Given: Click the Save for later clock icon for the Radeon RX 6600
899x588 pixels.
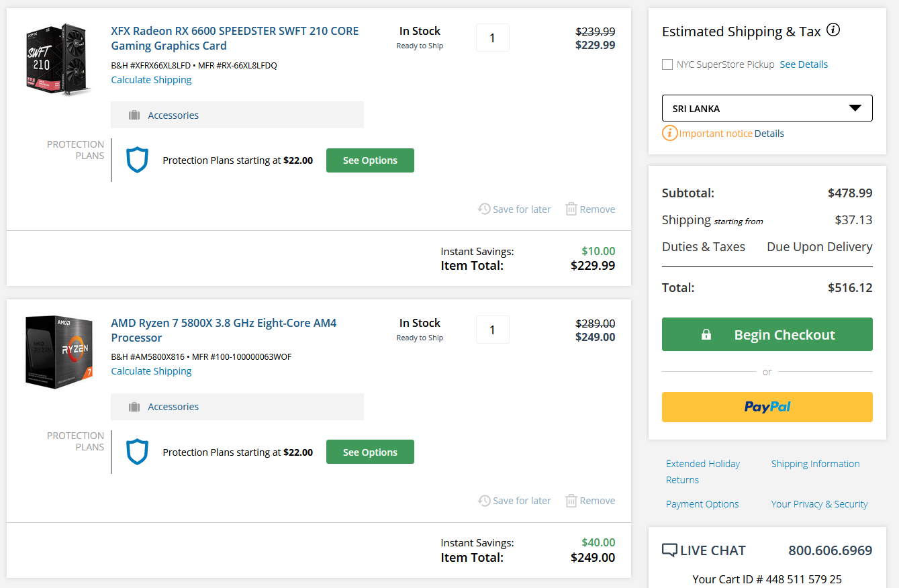Looking at the screenshot, I should (484, 209).
